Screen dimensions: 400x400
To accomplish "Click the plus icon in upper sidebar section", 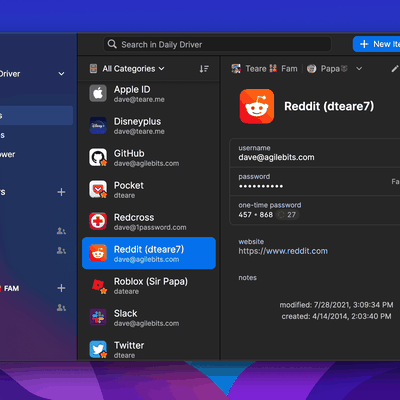I will [x=61, y=192].
